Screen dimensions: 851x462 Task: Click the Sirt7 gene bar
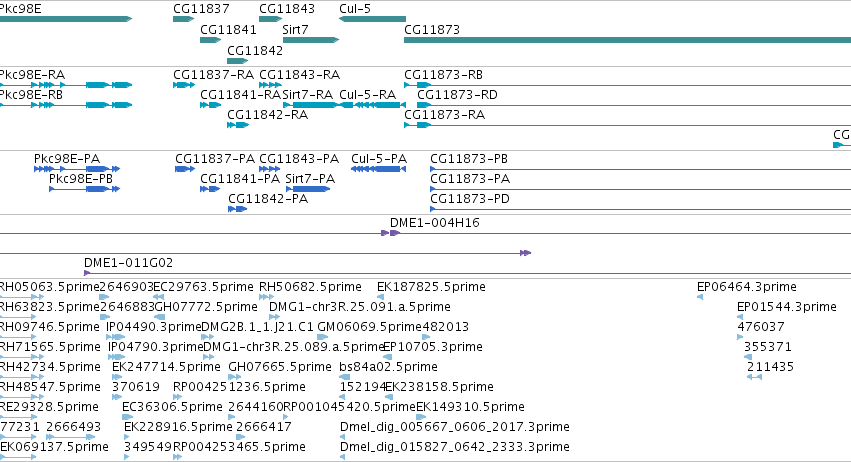(x=311, y=40)
